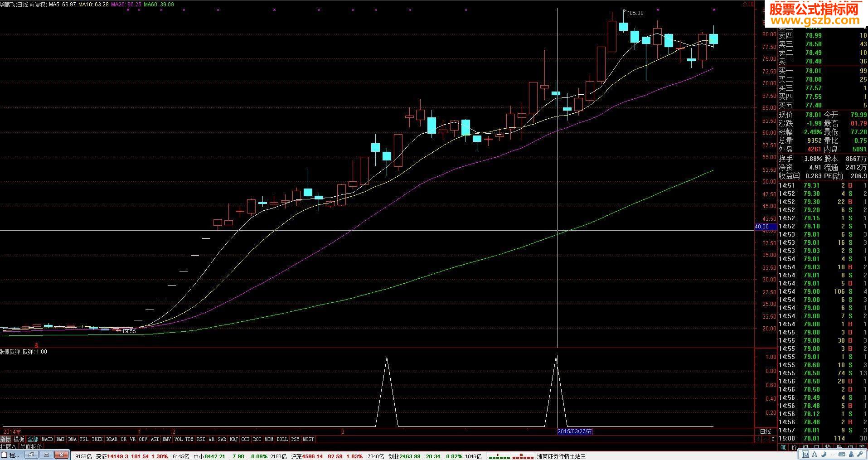The height and width of the screenshot is (460, 868).
Task: Click the 涨停反弹 indicator name label
Action: click(x=10, y=352)
